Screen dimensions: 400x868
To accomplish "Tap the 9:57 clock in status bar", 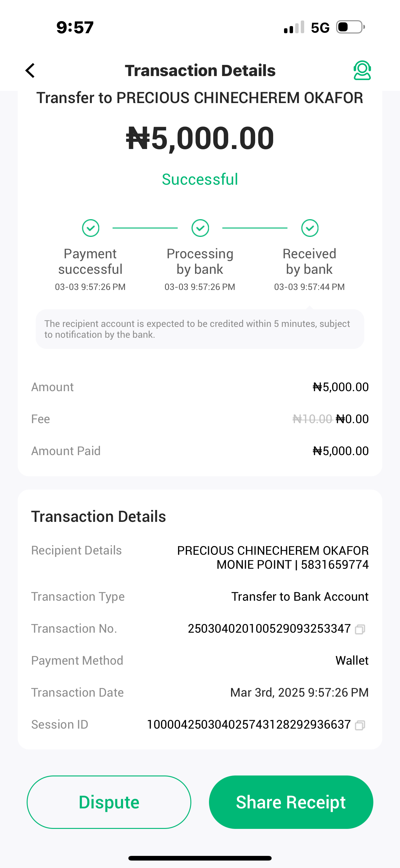I will tap(75, 27).
